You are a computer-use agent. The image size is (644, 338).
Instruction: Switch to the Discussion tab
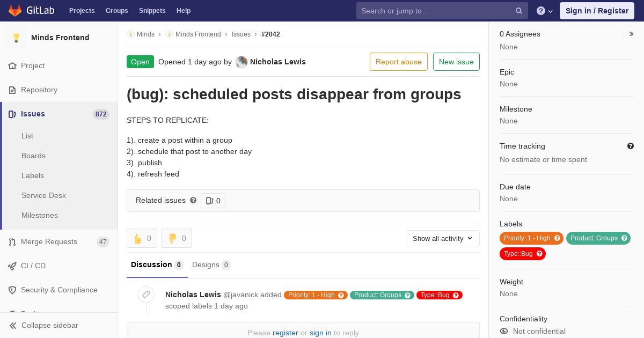tap(157, 265)
